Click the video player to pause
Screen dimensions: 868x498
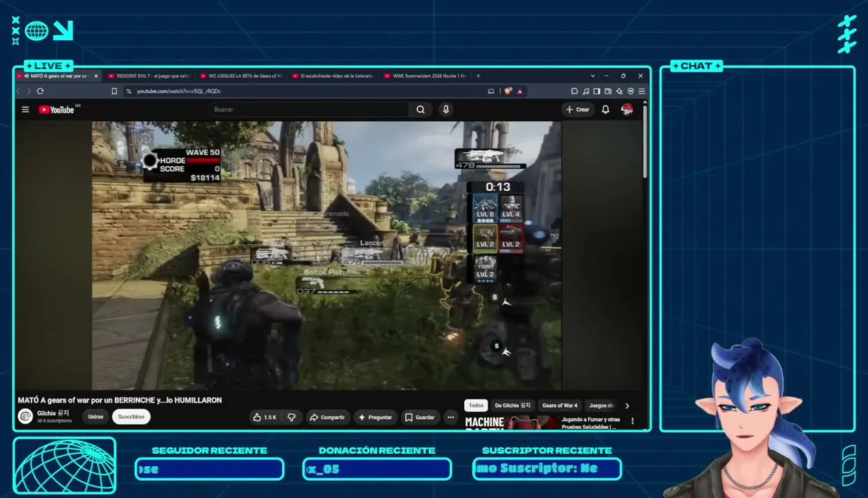327,255
